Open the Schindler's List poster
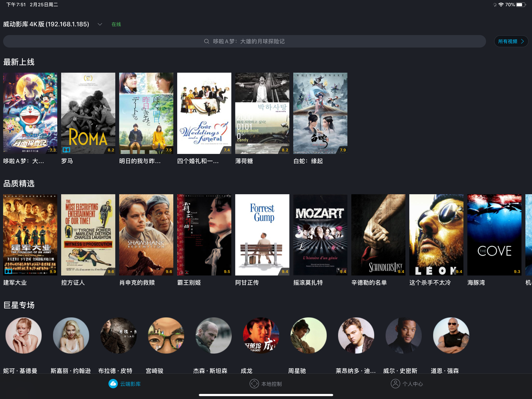532x399 pixels. pyautogui.click(x=378, y=235)
